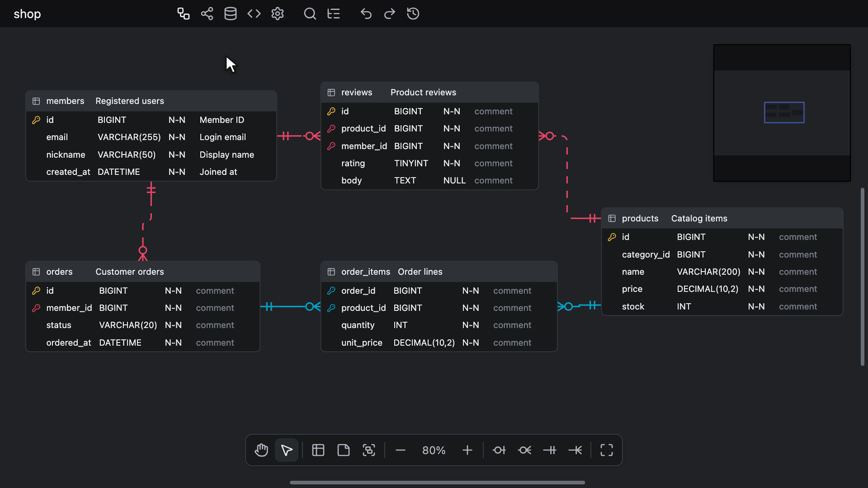Select the hand pan tool
868x488 pixels.
pos(261,450)
